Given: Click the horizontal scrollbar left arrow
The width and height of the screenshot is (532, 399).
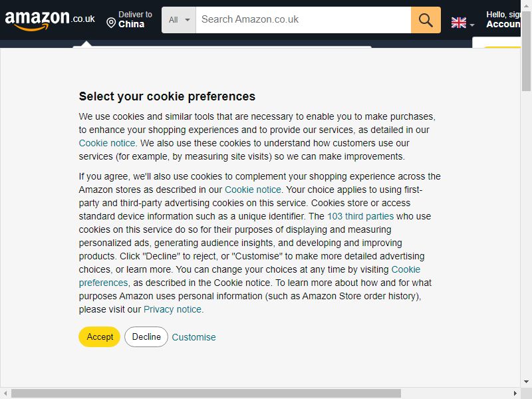Looking at the screenshot, I should pyautogui.click(x=5, y=394).
